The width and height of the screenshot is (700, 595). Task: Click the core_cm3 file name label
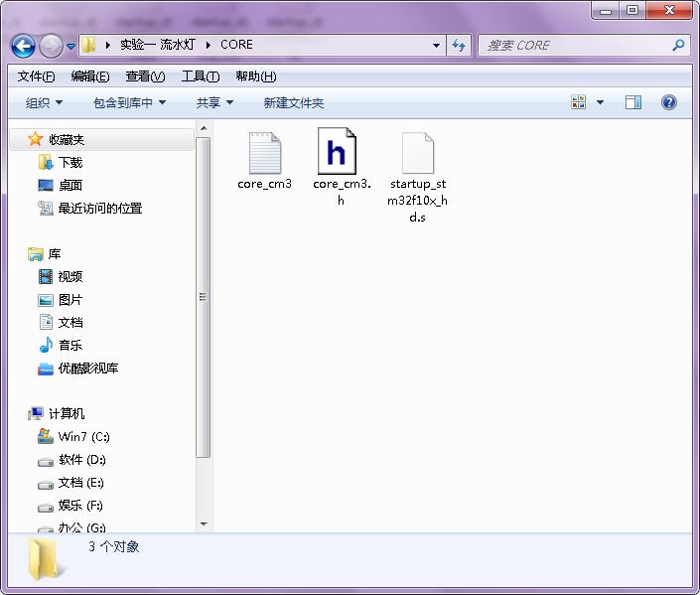(265, 184)
